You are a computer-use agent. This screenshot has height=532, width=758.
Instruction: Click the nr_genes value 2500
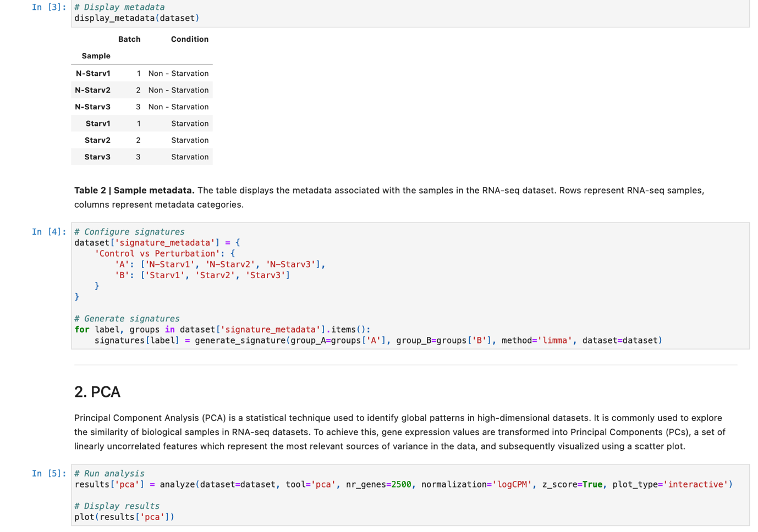[401, 485]
